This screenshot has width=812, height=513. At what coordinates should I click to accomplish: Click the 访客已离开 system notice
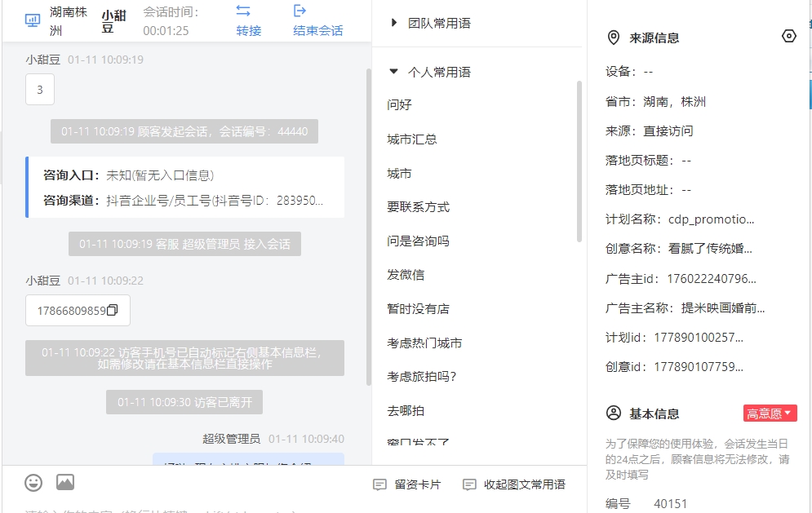pos(184,402)
